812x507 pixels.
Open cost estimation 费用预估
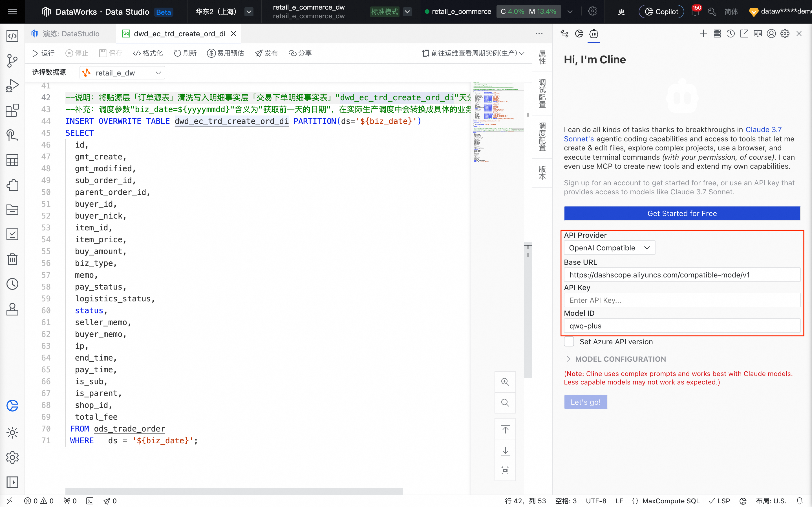pos(226,53)
